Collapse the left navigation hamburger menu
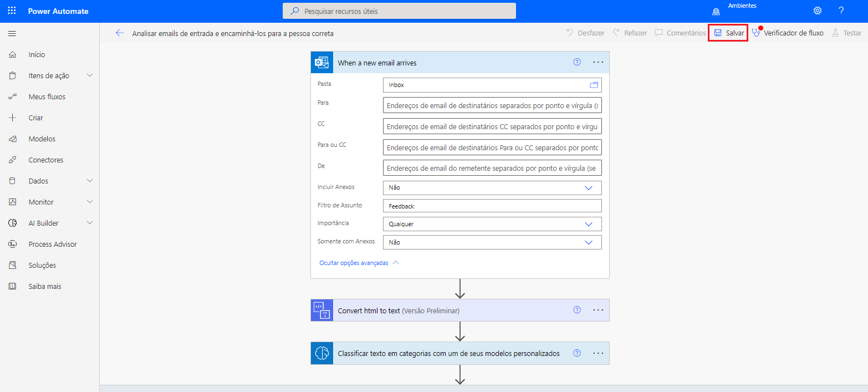 pos(12,34)
